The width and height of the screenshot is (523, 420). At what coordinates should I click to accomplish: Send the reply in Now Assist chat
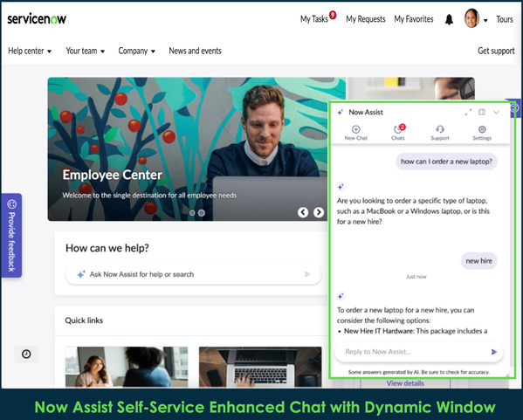click(x=494, y=352)
